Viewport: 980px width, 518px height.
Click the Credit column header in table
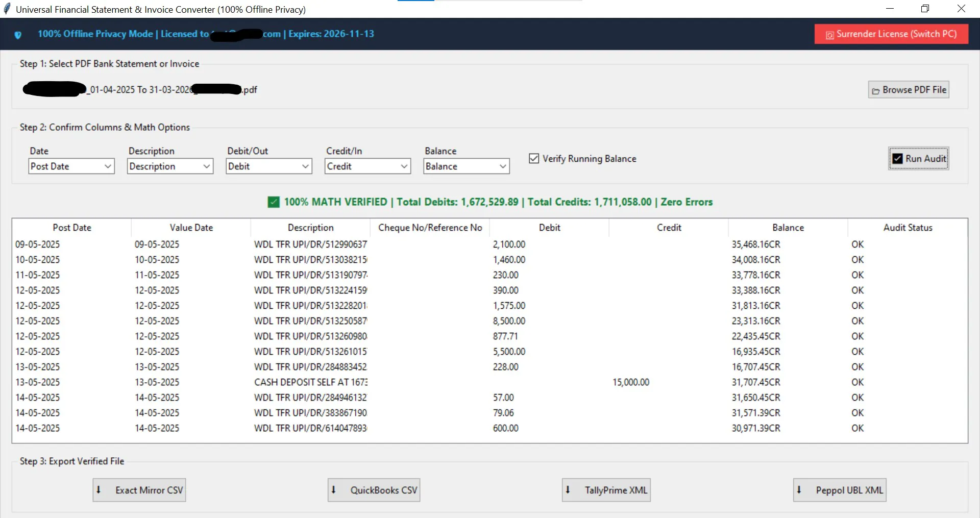point(669,228)
